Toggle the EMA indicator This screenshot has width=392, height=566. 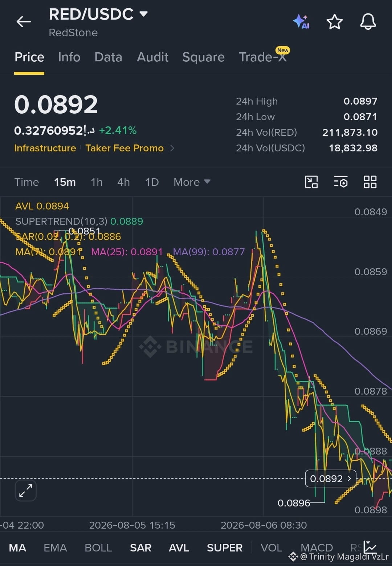(55, 547)
